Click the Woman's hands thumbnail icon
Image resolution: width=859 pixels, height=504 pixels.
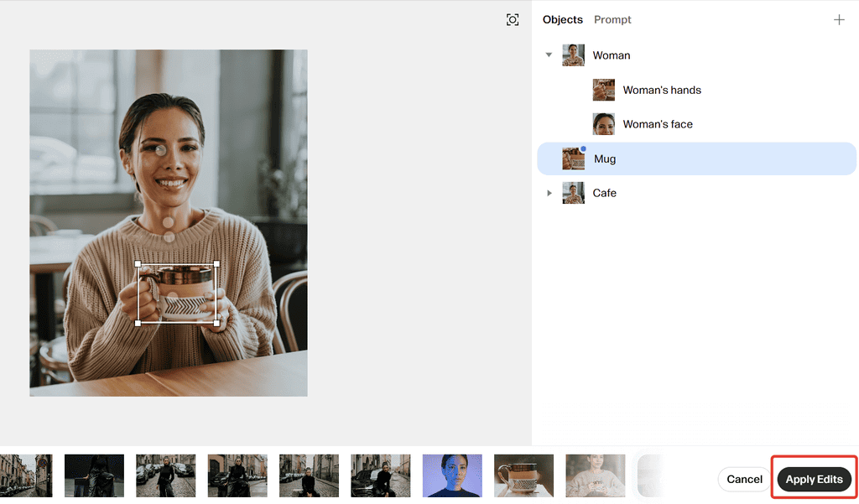[x=604, y=90]
